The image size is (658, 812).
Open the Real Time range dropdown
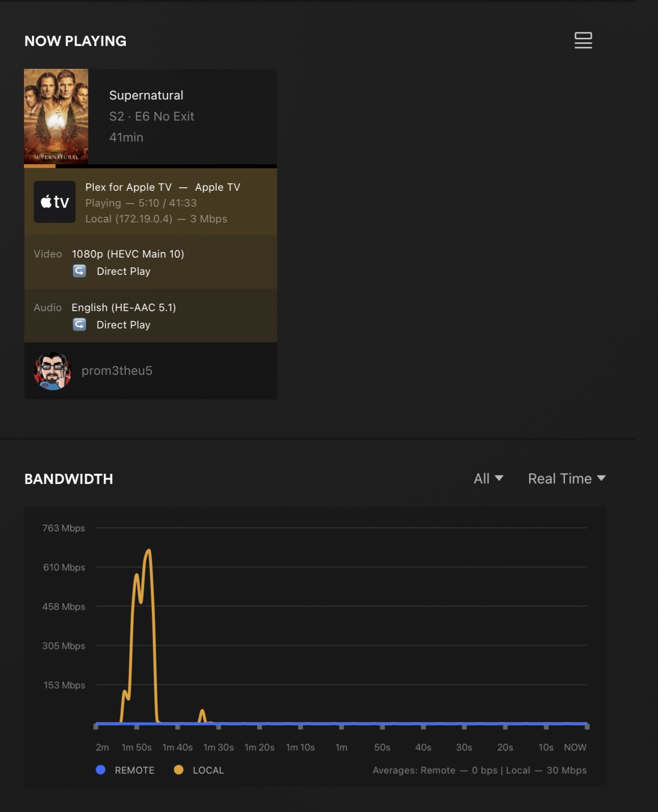[x=567, y=478]
